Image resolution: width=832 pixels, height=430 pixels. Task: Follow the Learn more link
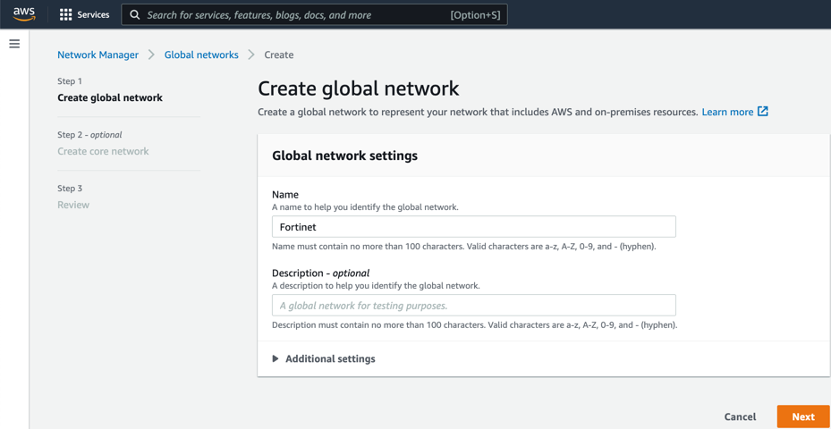click(727, 112)
